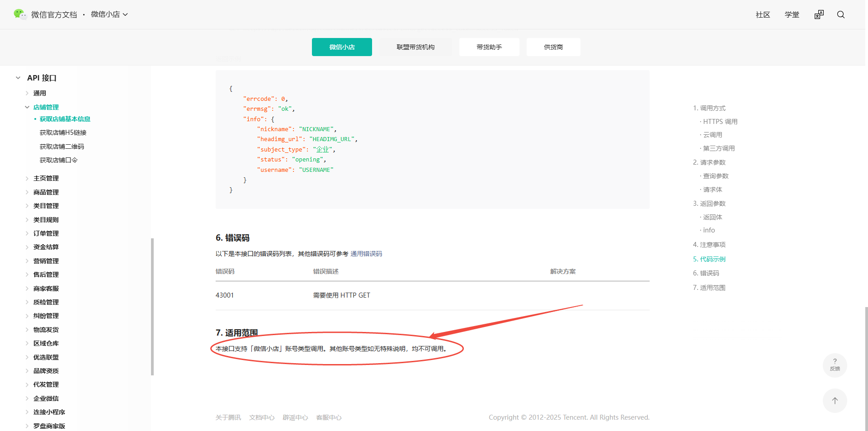Click the 企业 link in code
This screenshot has width=868, height=431.
coord(322,149)
